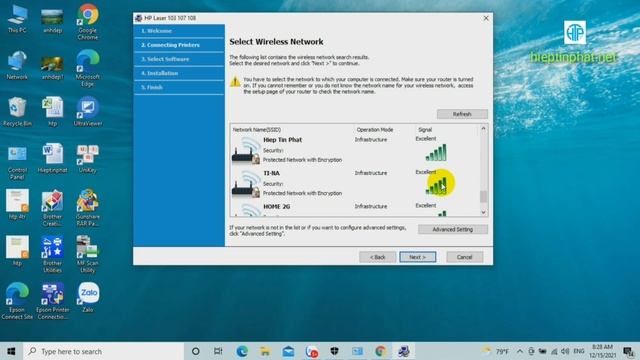
Task: Launch iSunshare RAR Password shortcut
Action: (x=88, y=208)
